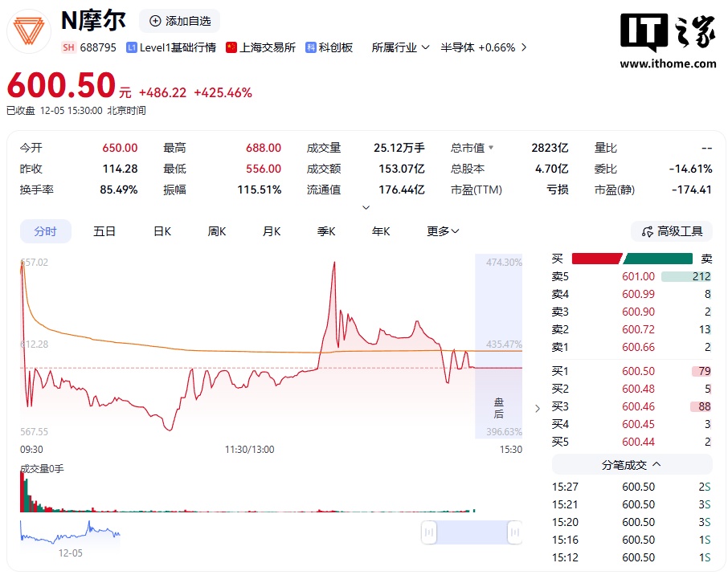
Task: Open the 更多 chart period dropdown
Action: point(443,231)
